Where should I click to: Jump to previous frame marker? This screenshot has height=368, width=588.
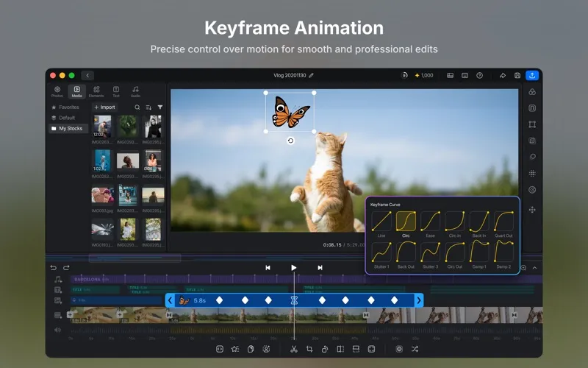(268, 268)
